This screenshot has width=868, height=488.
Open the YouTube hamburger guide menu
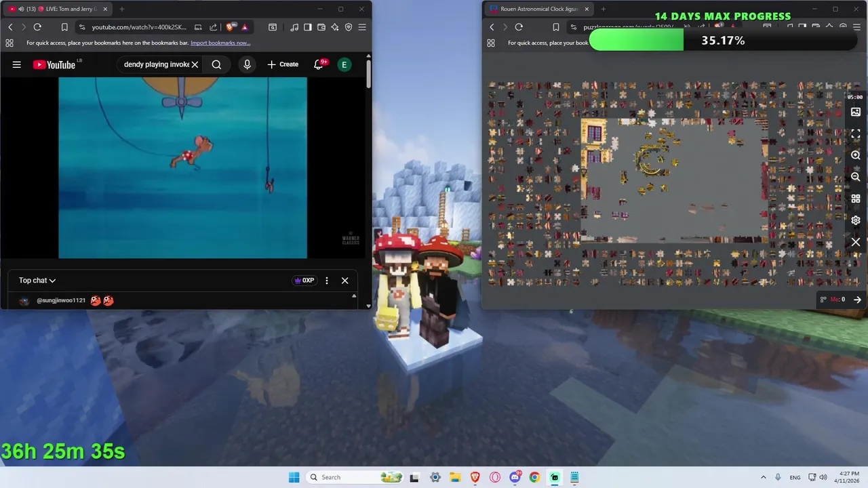point(17,64)
